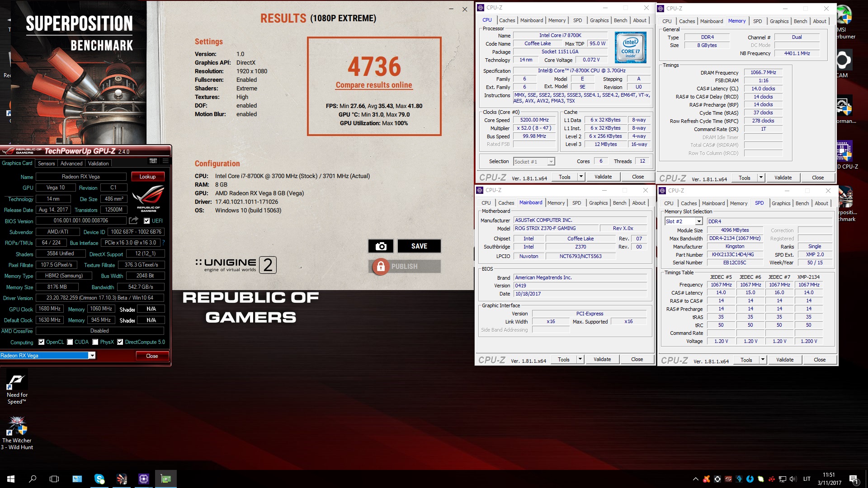Open the CAM desktop shortcut
Image resolution: width=868 pixels, height=488 pixels.
click(x=844, y=64)
